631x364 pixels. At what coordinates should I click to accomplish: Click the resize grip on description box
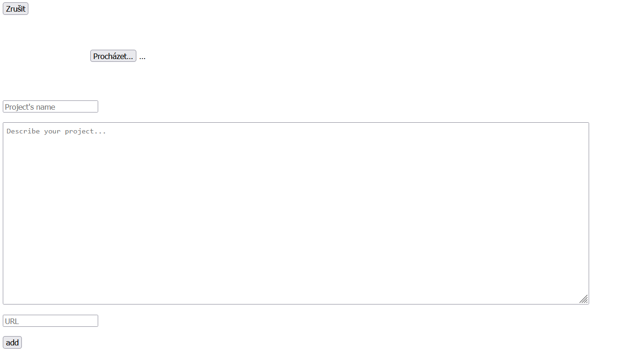click(584, 299)
